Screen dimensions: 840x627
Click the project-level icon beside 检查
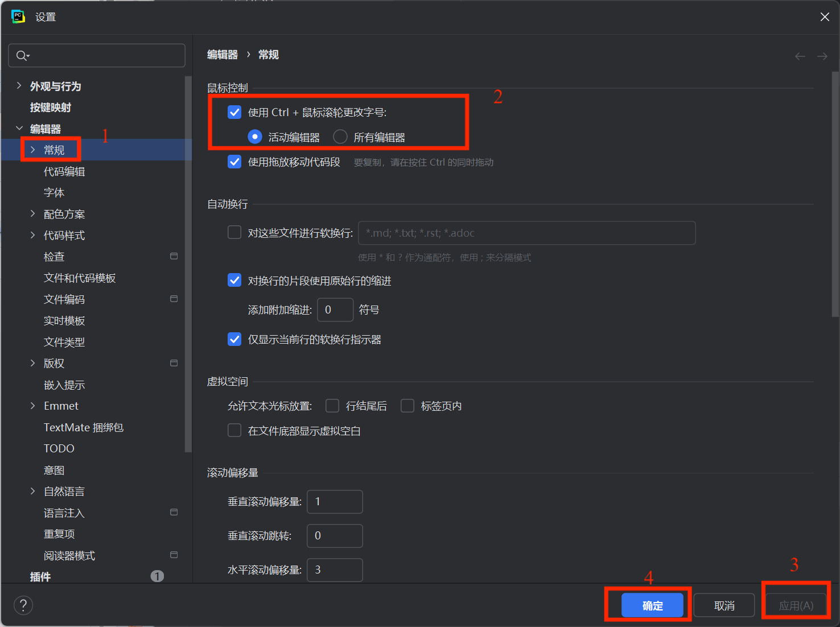point(174,256)
